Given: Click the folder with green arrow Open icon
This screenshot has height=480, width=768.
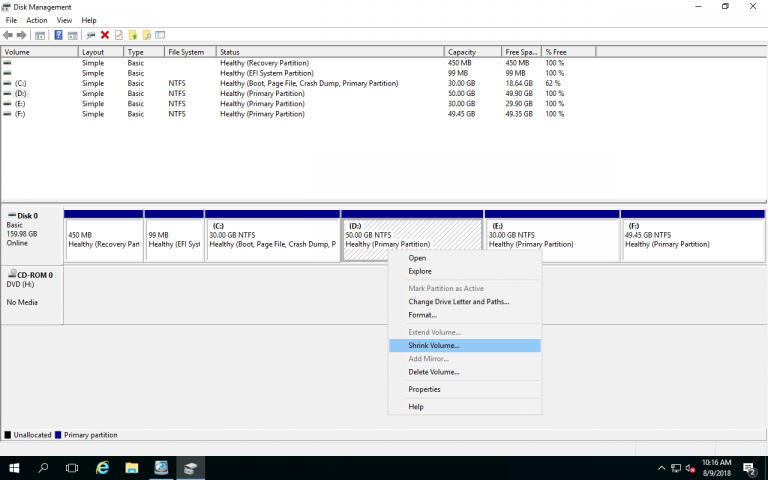Looking at the screenshot, I should click(133, 35).
